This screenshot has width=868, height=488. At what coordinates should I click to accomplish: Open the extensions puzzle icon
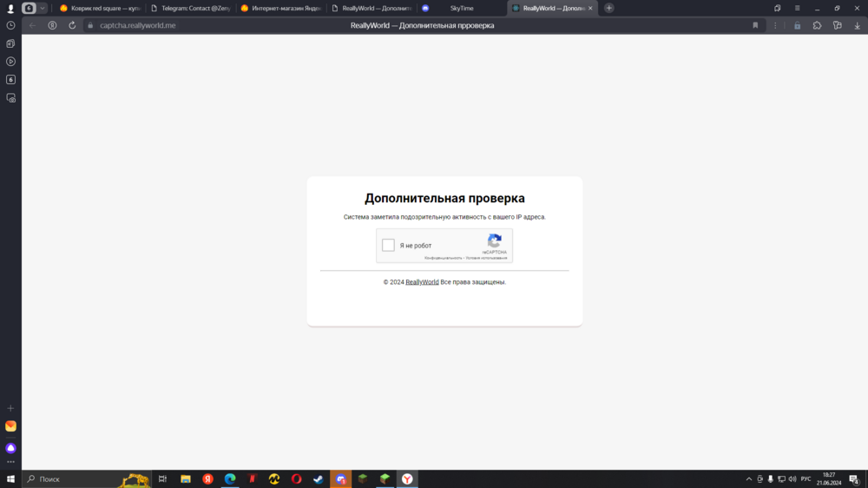(x=817, y=25)
